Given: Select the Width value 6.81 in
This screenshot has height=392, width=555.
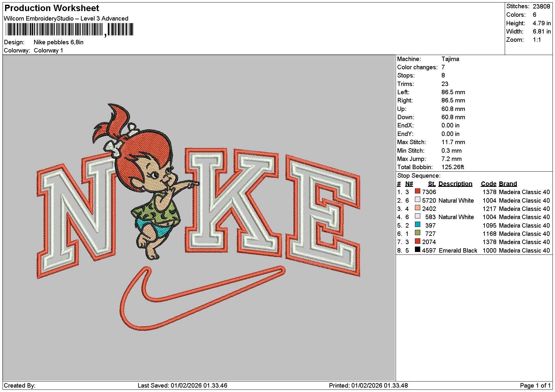Looking at the screenshot, I should (542, 31).
